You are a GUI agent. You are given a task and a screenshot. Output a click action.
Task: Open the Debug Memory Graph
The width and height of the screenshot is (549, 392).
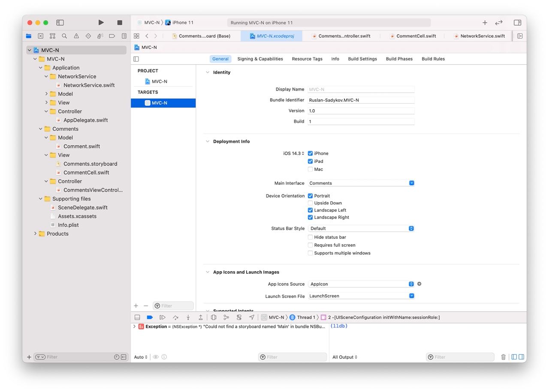click(x=226, y=317)
